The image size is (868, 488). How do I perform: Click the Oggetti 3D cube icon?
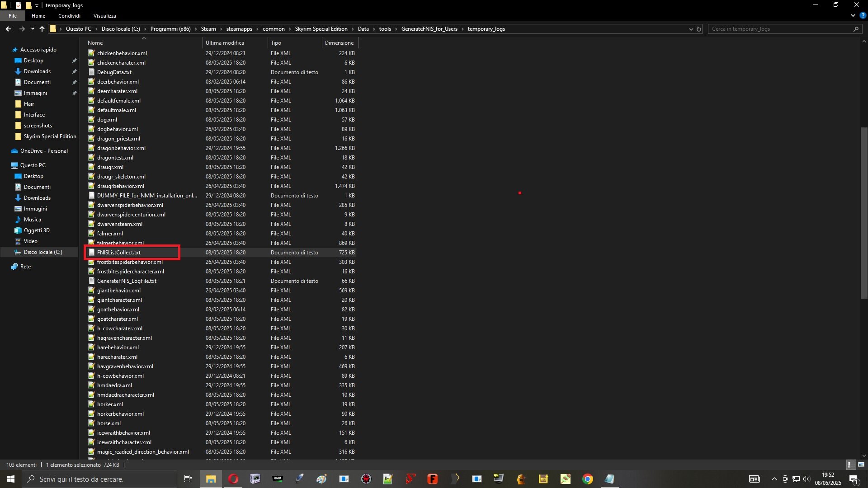[x=18, y=230]
